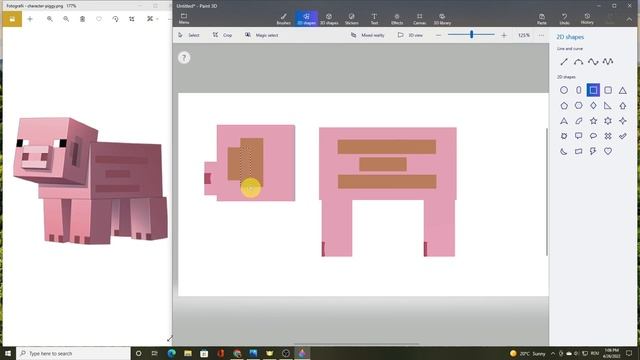The image size is (640, 360).
Task: Select the S-curve shape
Action: tap(593, 62)
